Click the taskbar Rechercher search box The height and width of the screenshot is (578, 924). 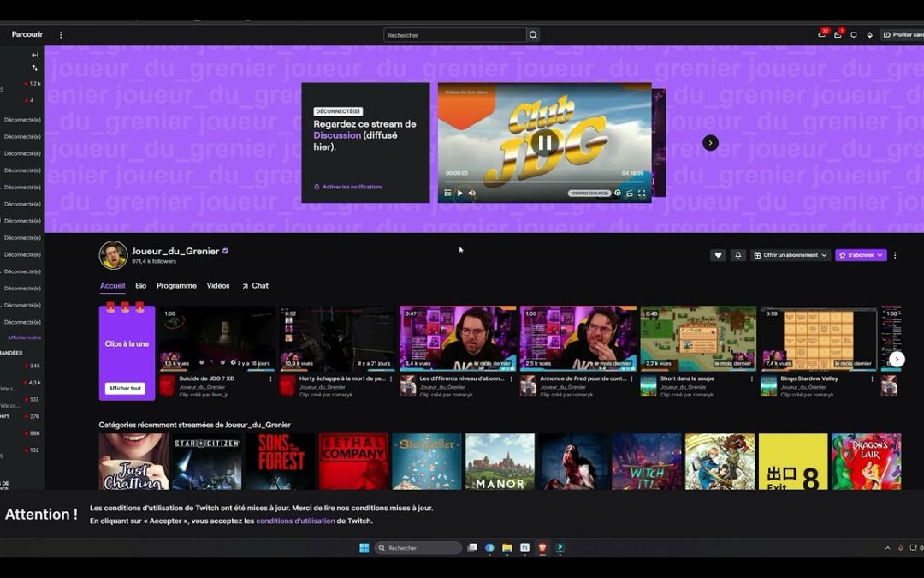(418, 548)
